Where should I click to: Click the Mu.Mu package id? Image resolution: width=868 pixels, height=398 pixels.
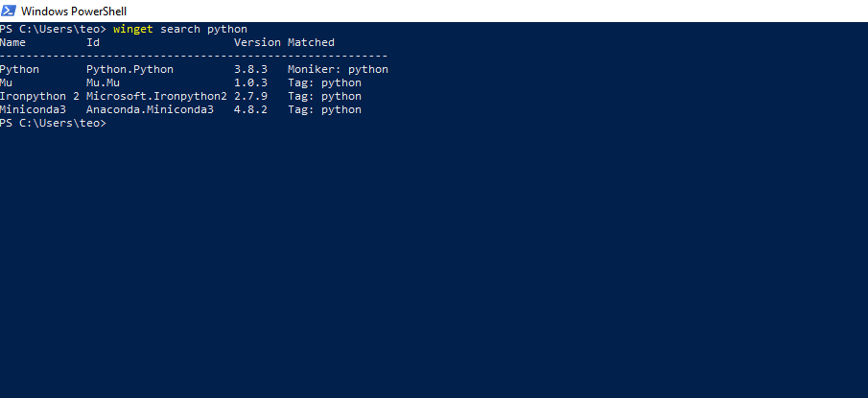(x=103, y=83)
